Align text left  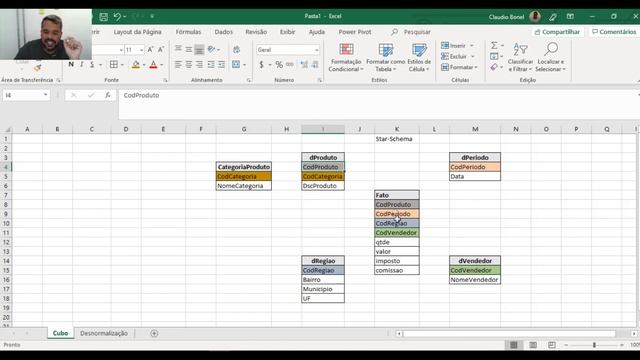pyautogui.click(x=178, y=64)
